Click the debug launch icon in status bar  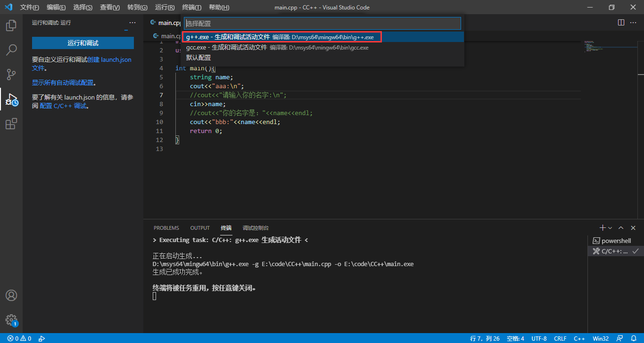tap(41, 338)
